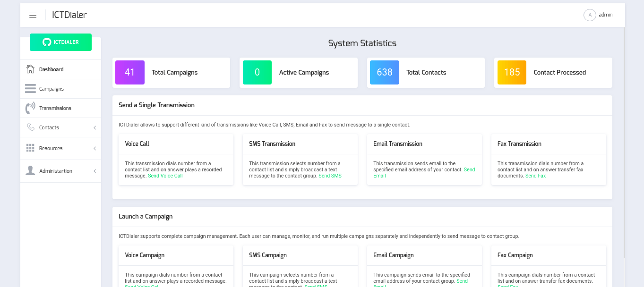
Task: Toggle the hamburger menu icon
Action: click(33, 15)
